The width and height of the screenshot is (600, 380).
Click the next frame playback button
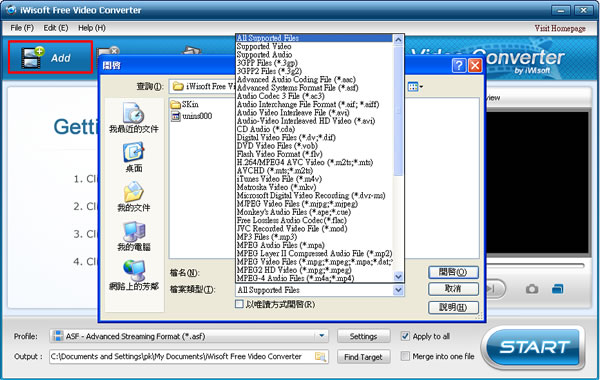(494, 289)
